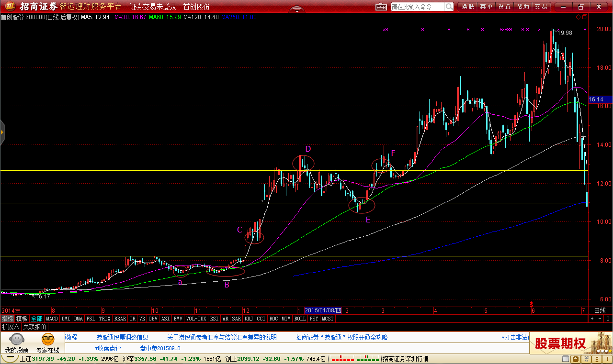Image resolution: width=613 pixels, height=364 pixels.
Task: Click the minus zoom-out button
Action: click(x=600, y=318)
